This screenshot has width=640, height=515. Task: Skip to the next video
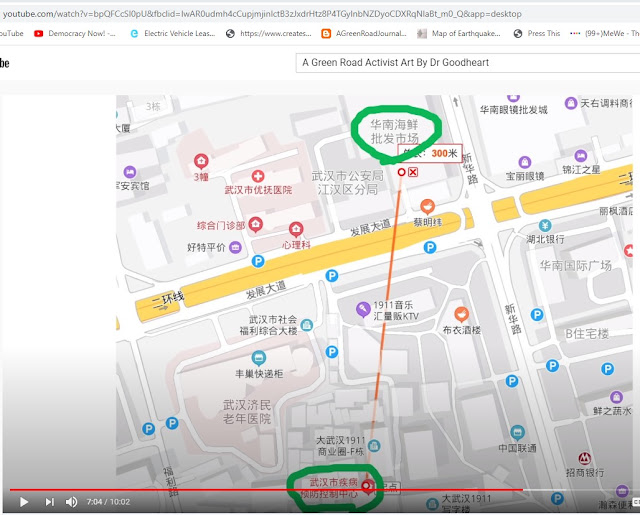(x=49, y=502)
